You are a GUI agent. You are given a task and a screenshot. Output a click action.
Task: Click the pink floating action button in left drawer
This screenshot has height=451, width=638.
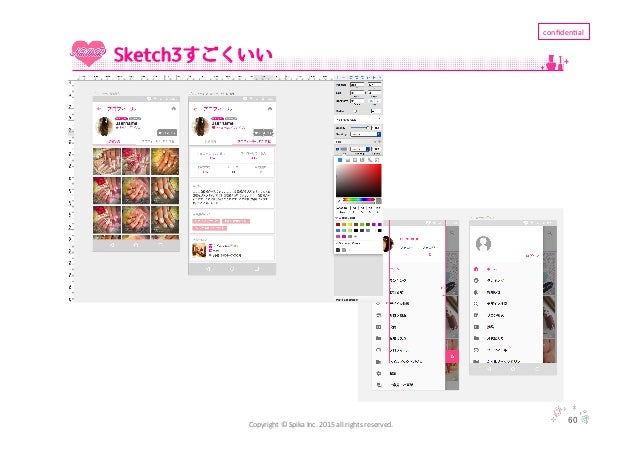452,356
